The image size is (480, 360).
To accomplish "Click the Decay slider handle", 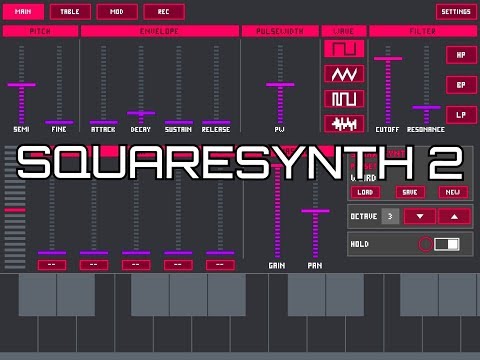I will tap(141, 113).
